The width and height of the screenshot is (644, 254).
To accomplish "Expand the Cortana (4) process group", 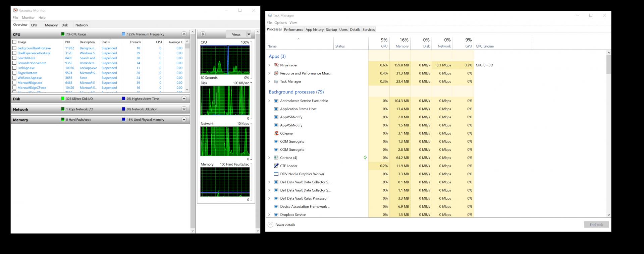I will click(269, 157).
